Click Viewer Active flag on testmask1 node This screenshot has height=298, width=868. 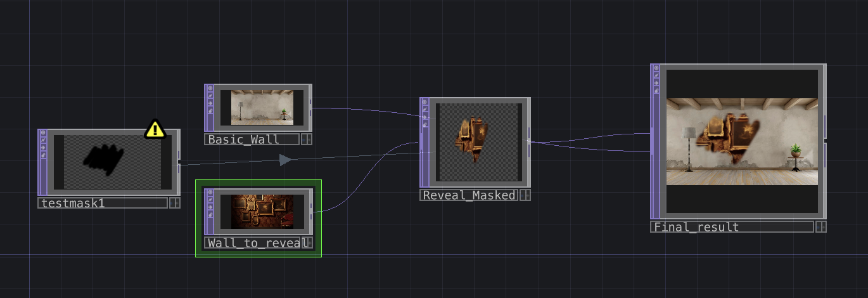coord(43,133)
